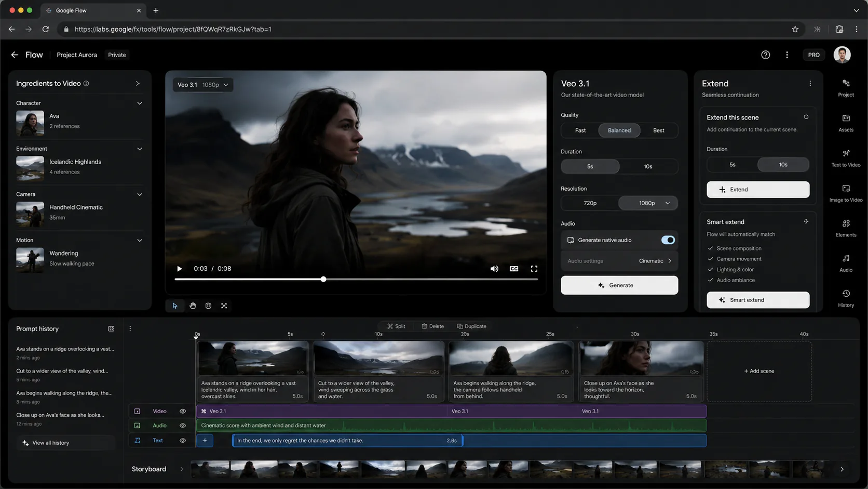
Task: Click Ingredients to Video info icon
Action: [86, 84]
